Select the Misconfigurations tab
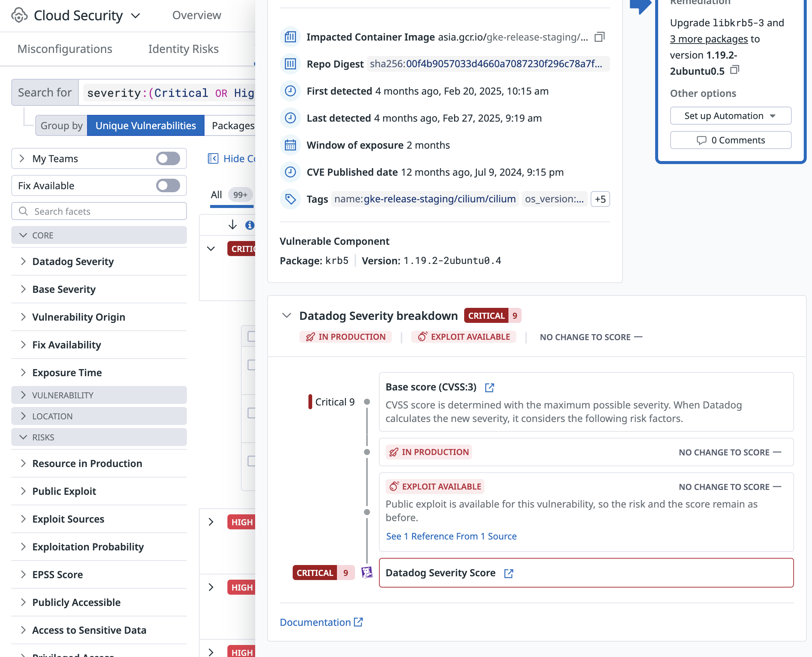This screenshot has width=812, height=657. [x=65, y=49]
